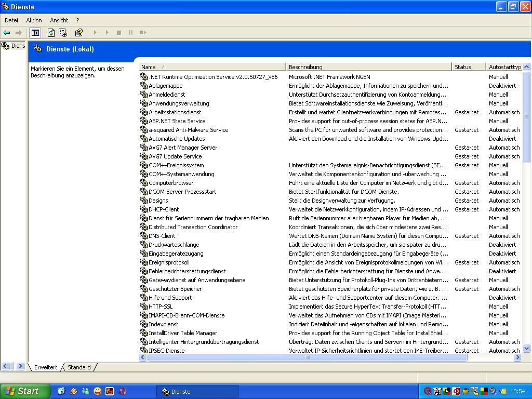Viewport: 532px width, 399px height.
Task: Select the Hilfe und Support service
Action: tap(170, 297)
